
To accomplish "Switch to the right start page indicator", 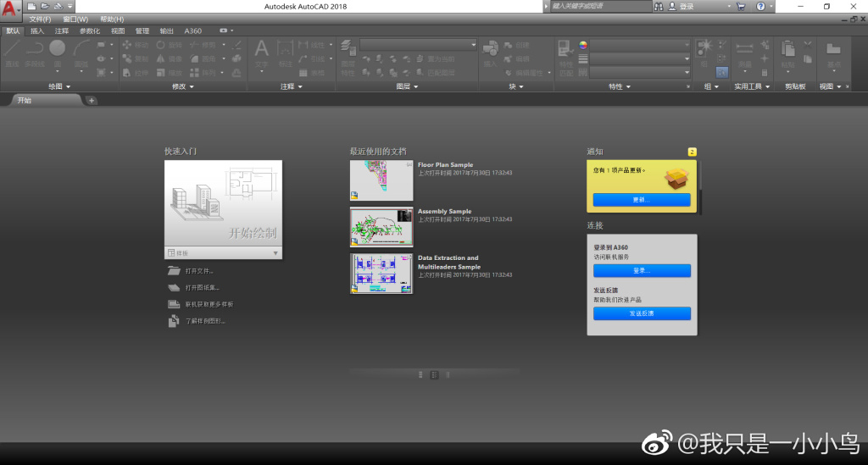I will (448, 375).
